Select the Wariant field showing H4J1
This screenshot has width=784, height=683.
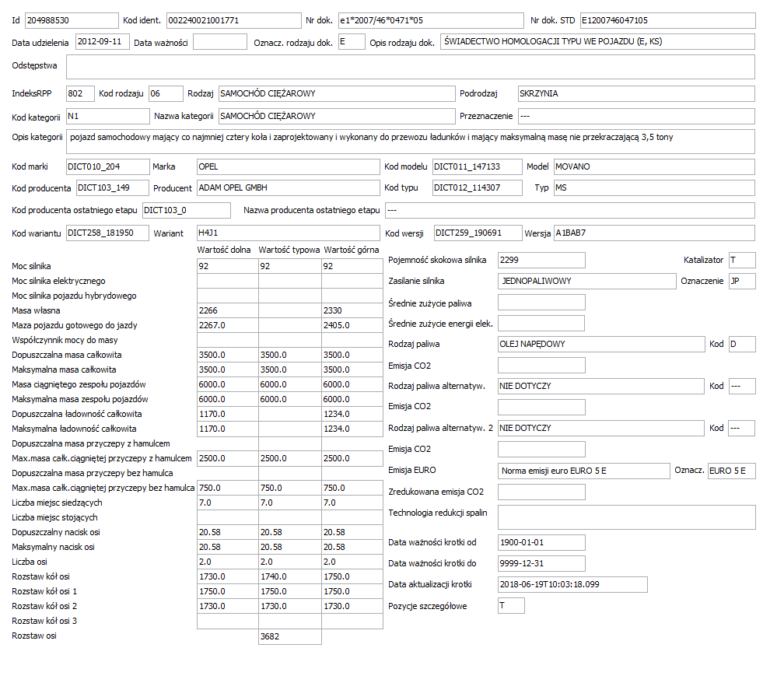coord(289,233)
